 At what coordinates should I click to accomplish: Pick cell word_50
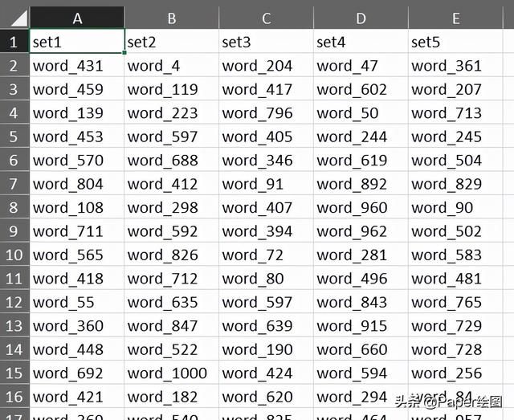(361, 112)
